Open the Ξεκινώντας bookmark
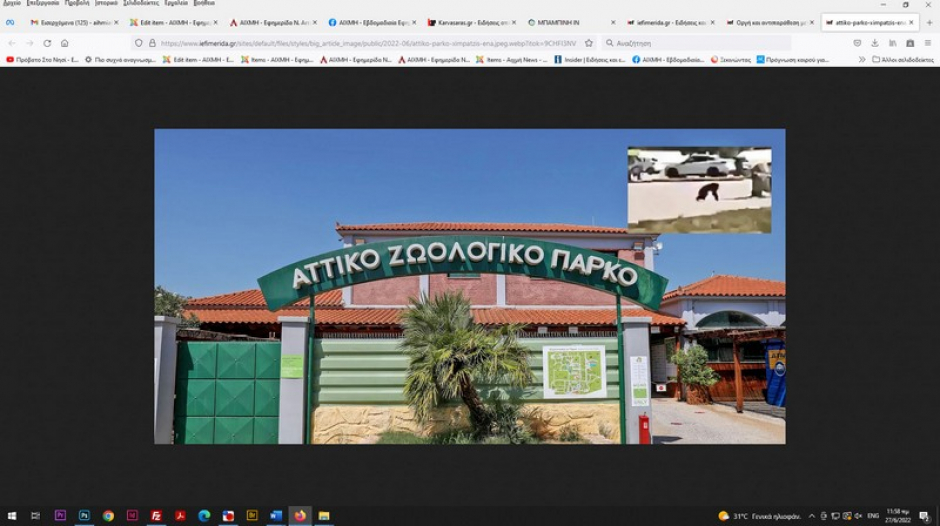This screenshot has width=940, height=526. coord(730,59)
